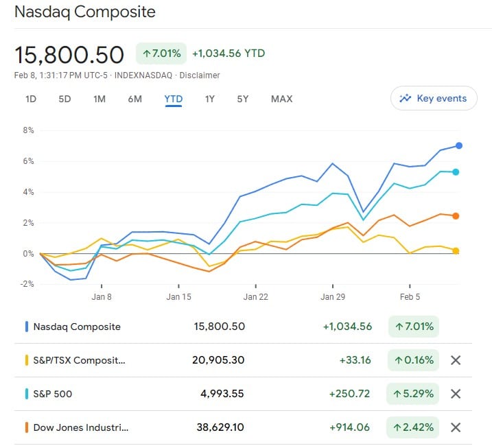Click the yellow S&P/TSX color bar
Image resolution: width=492 pixels, height=448 pixels.
point(27,360)
